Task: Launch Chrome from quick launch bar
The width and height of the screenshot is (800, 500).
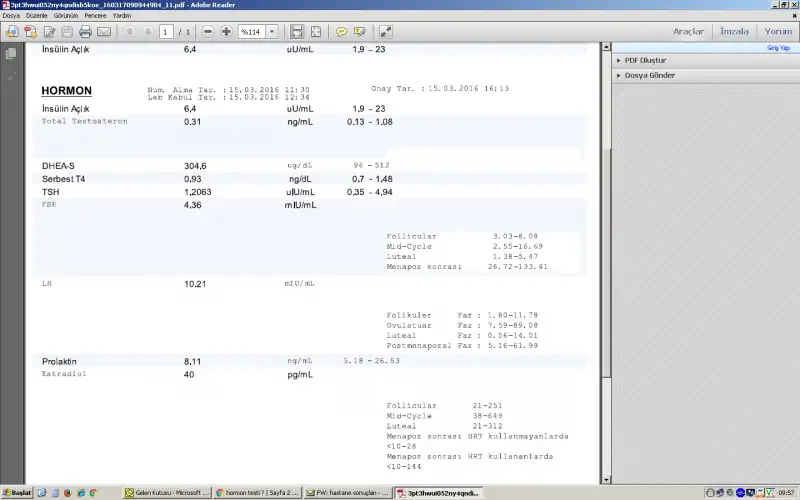Action: click(93, 493)
